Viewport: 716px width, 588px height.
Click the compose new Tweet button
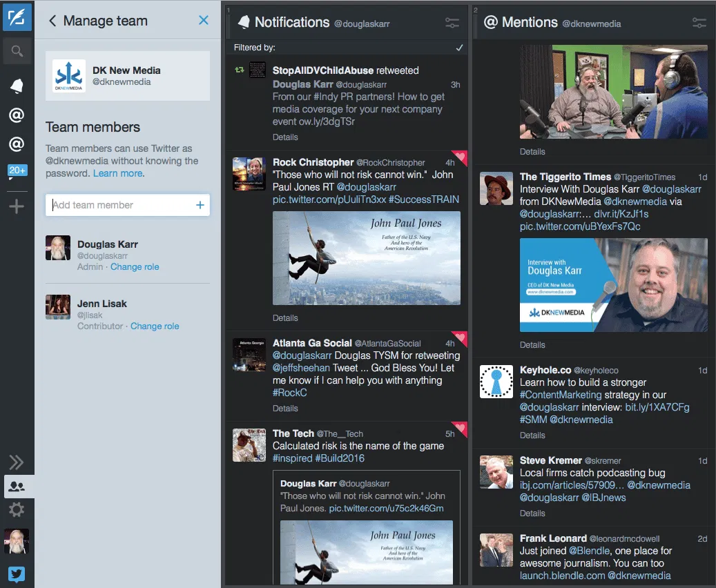[x=17, y=17]
